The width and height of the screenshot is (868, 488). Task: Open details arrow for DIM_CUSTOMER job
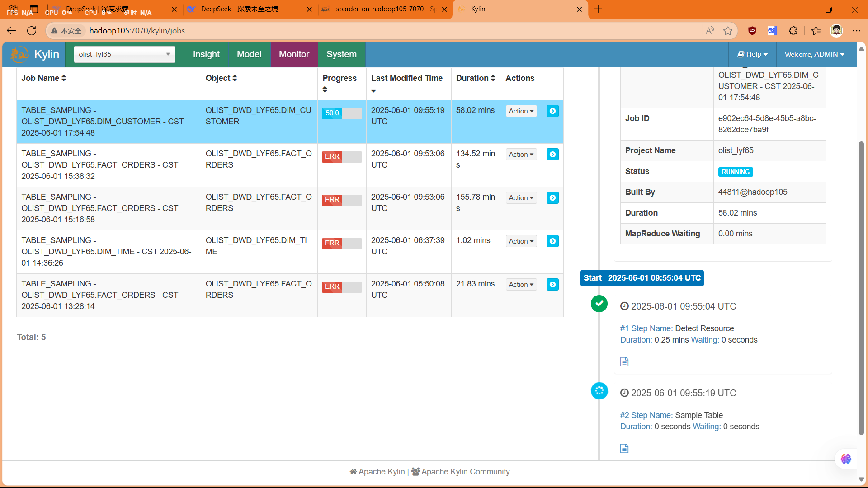552,111
